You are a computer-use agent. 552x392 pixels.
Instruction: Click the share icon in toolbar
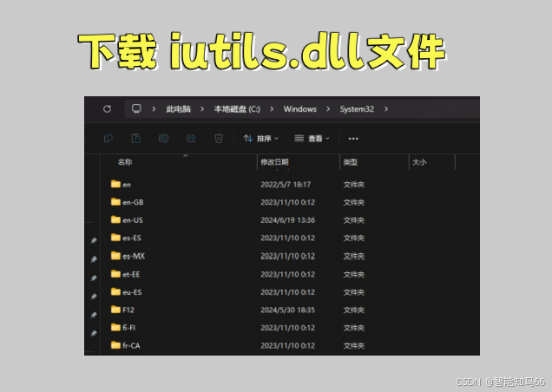191,138
